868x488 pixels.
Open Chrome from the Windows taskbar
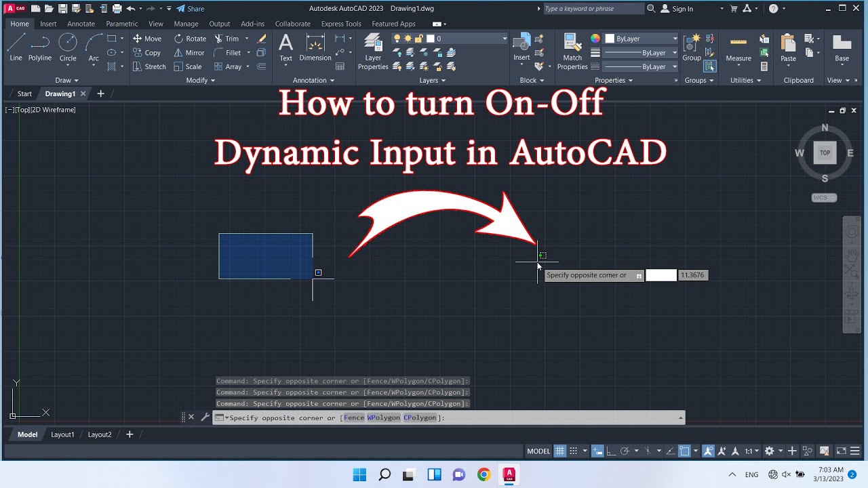[484, 474]
